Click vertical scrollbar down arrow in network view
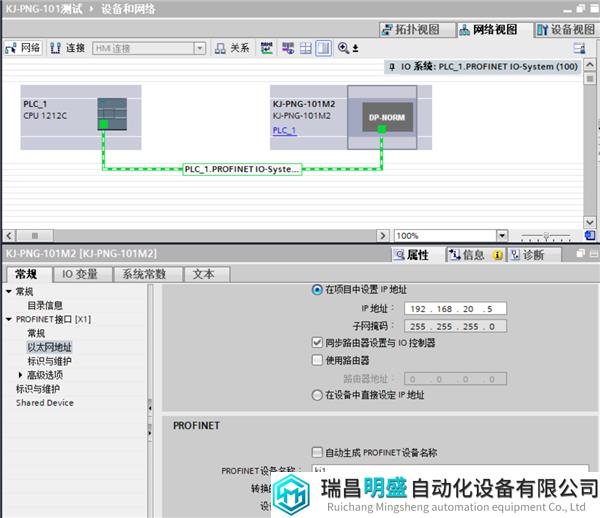 pos(590,222)
